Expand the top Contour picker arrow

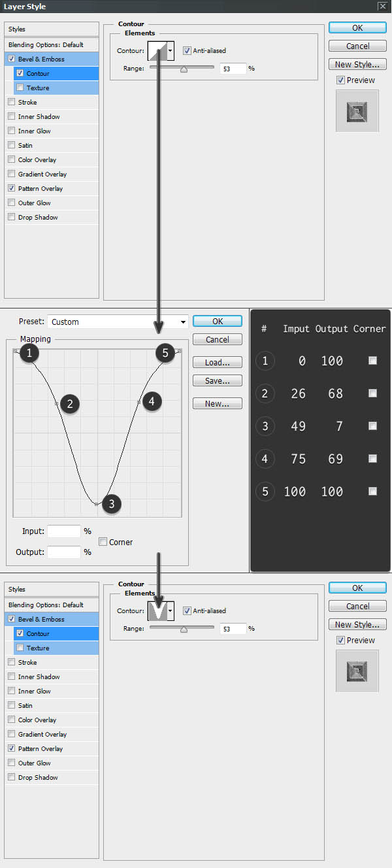pyautogui.click(x=171, y=50)
